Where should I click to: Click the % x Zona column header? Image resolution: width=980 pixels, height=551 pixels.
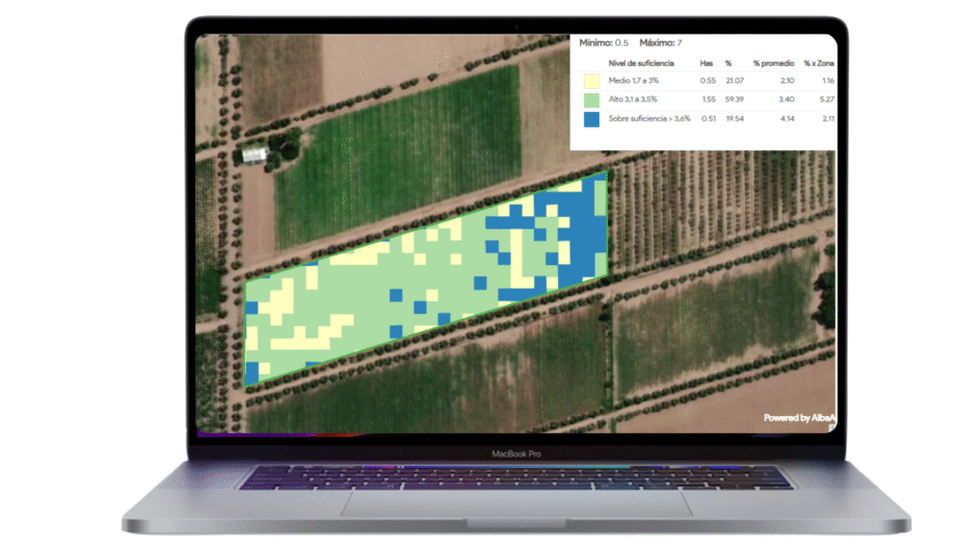pyautogui.click(x=819, y=63)
